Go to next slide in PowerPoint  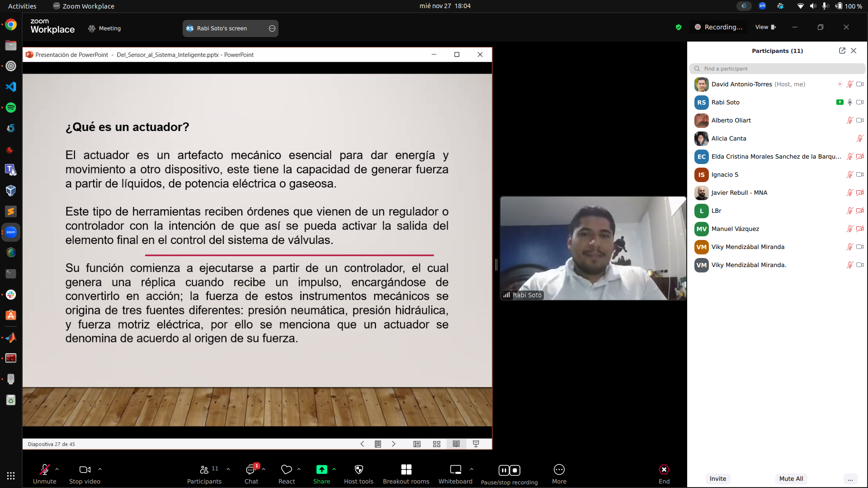click(393, 444)
